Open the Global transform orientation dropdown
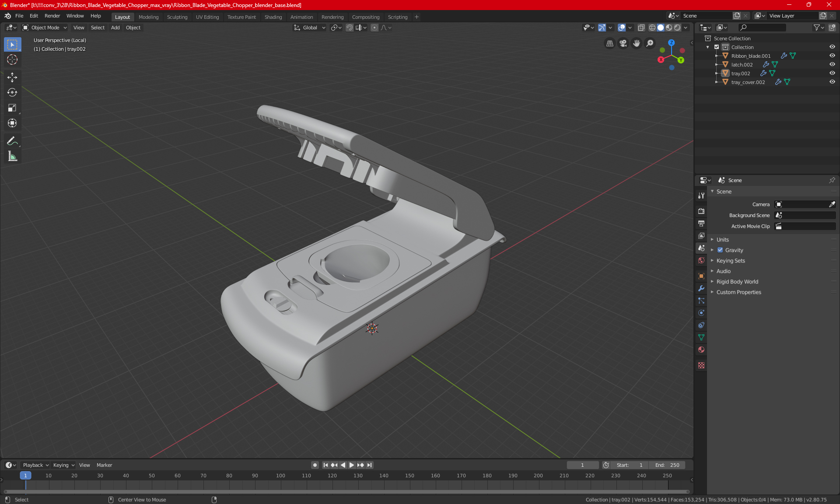Viewport: 840px width, 504px height. click(310, 28)
